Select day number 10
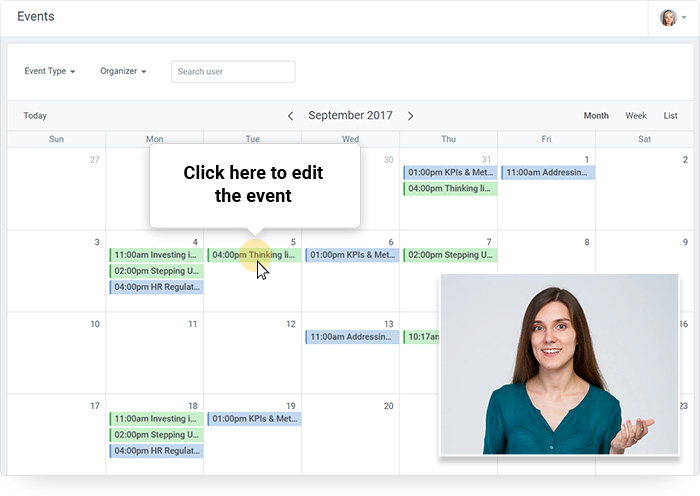This screenshot has height=496, width=700. point(95,324)
